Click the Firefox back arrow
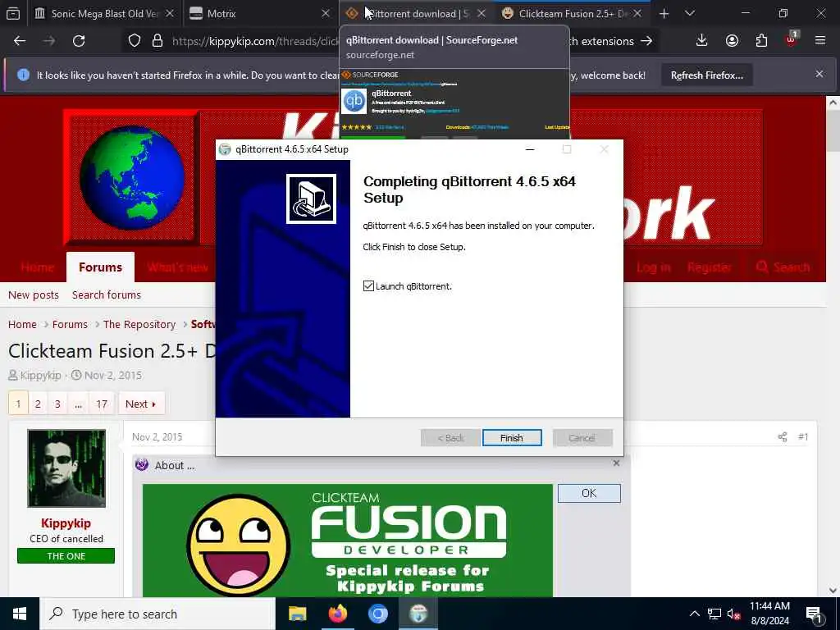Viewport: 840px width, 630px height. coord(20,41)
